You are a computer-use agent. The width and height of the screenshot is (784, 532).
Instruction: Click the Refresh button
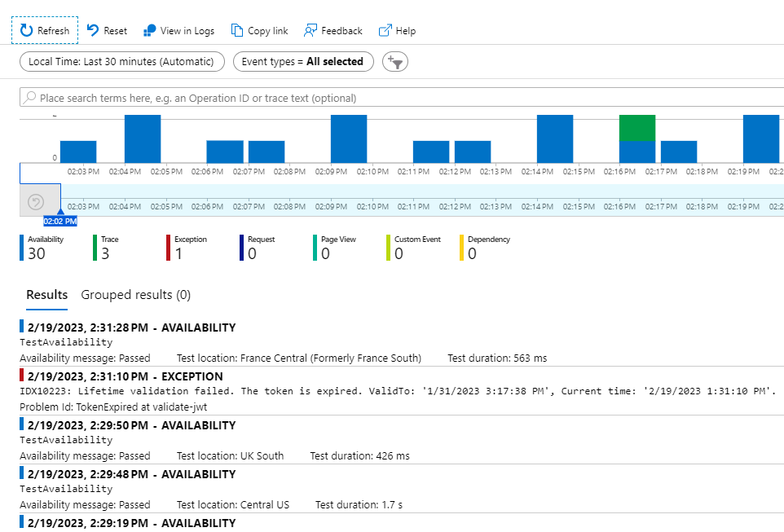click(x=45, y=30)
